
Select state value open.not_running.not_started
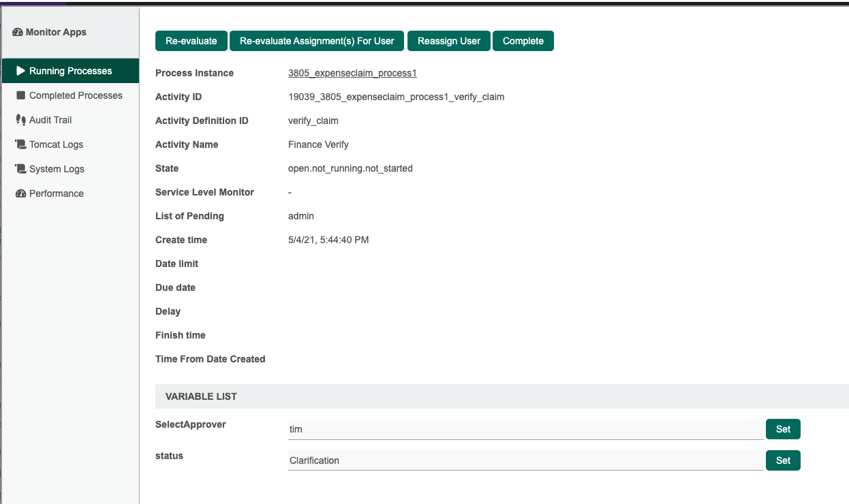click(350, 168)
